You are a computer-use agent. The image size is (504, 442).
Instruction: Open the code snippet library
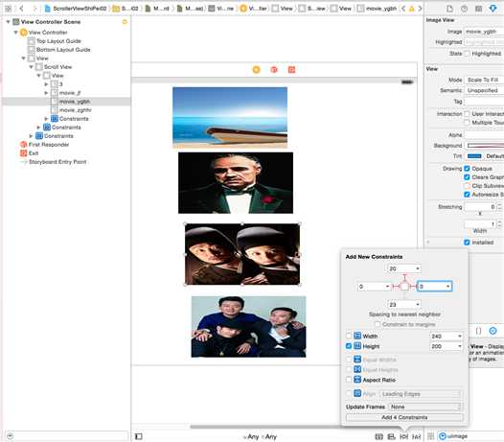point(478,331)
